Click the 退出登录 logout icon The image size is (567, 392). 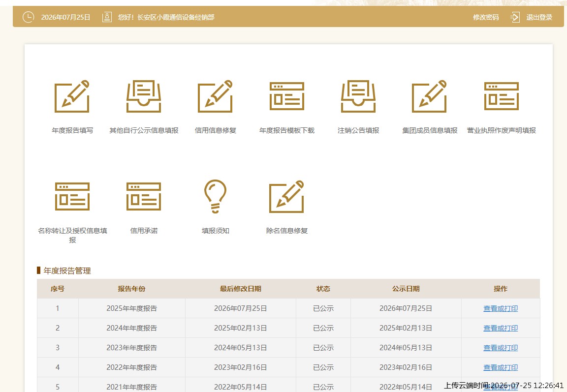tap(515, 17)
